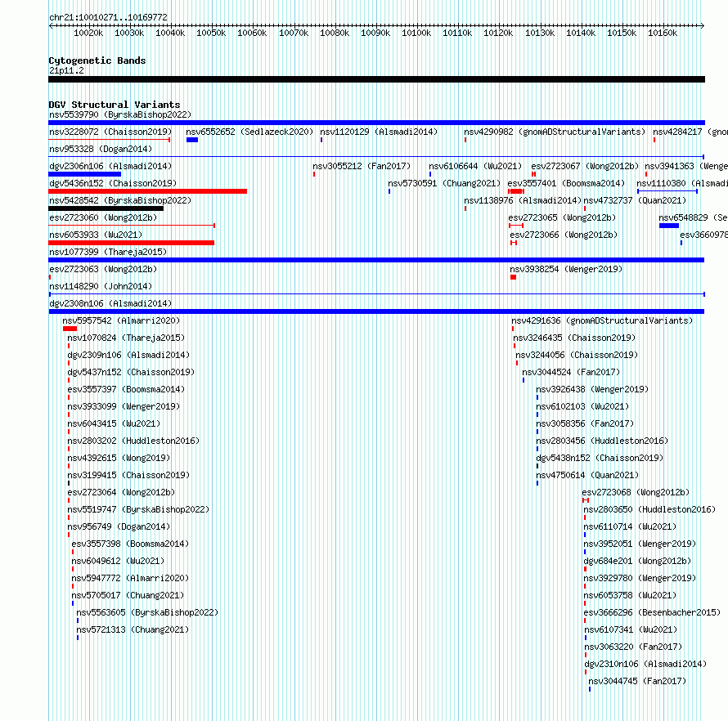Viewport: 728px width, 721px height.
Task: Open nsv4290982 (gnomADStructuralVariants) label
Action: [x=555, y=132]
